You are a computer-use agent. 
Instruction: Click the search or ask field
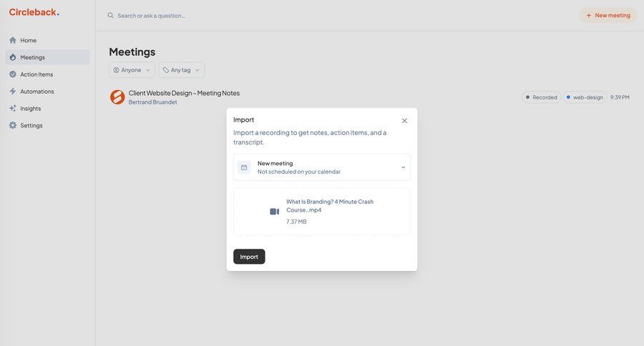point(215,16)
